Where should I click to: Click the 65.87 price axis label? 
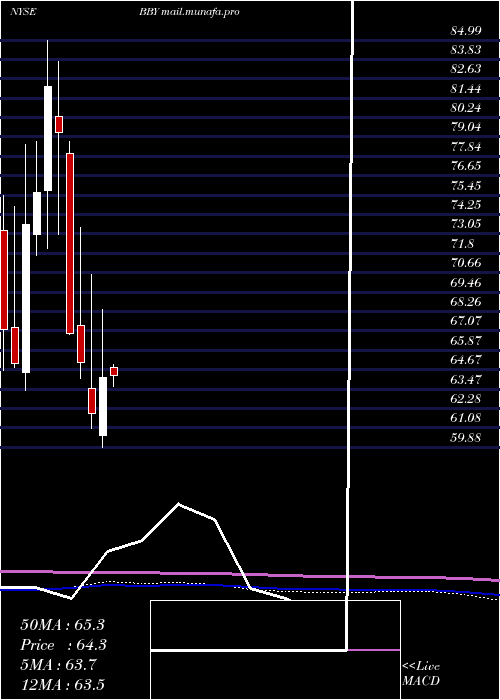[x=466, y=340]
